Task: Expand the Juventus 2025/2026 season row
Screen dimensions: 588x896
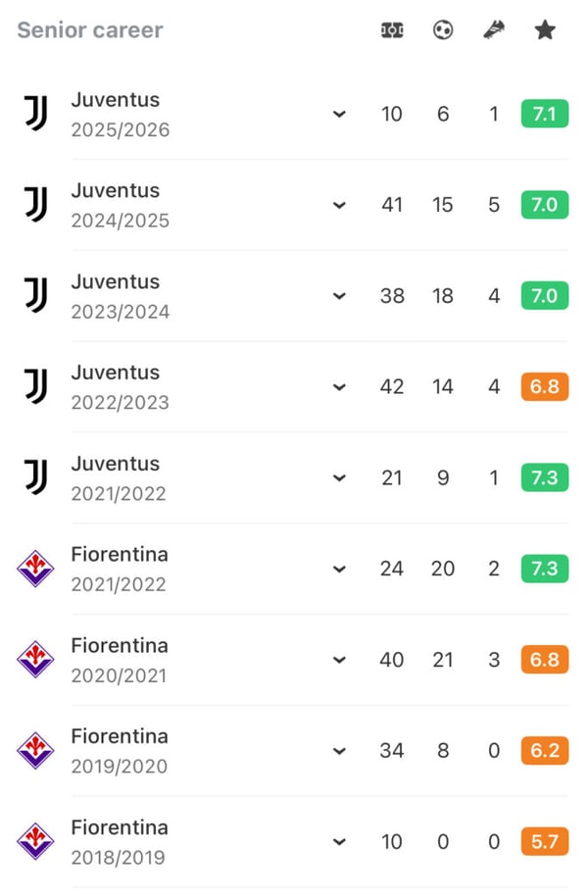Action: point(339,115)
